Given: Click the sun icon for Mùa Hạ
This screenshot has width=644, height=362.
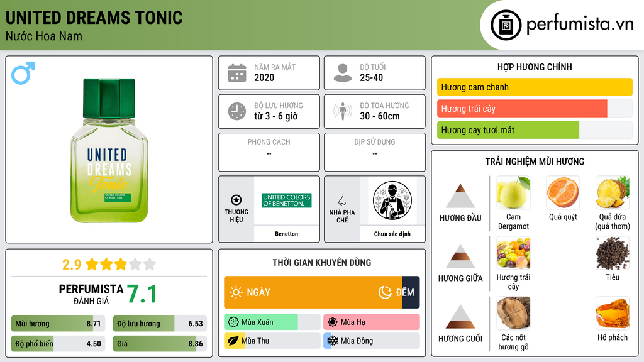Looking at the screenshot, I should coord(333,322).
